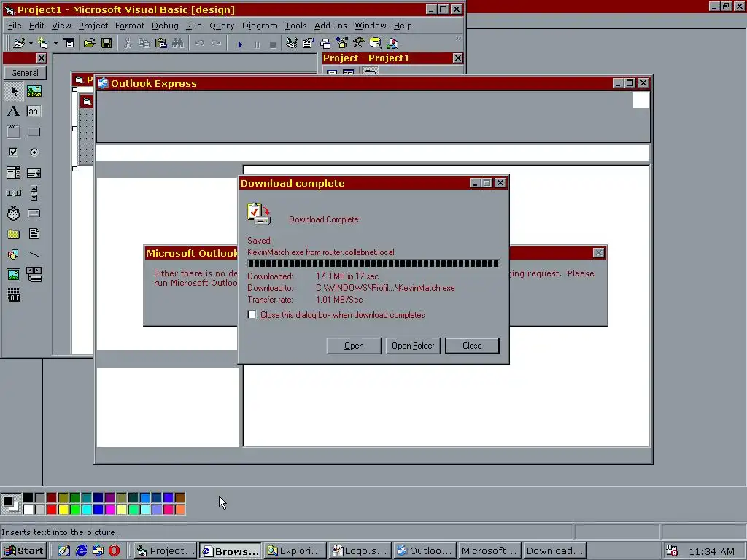Viewport: 747px width, 560px height.
Task: Open the Project menu
Action: click(93, 26)
